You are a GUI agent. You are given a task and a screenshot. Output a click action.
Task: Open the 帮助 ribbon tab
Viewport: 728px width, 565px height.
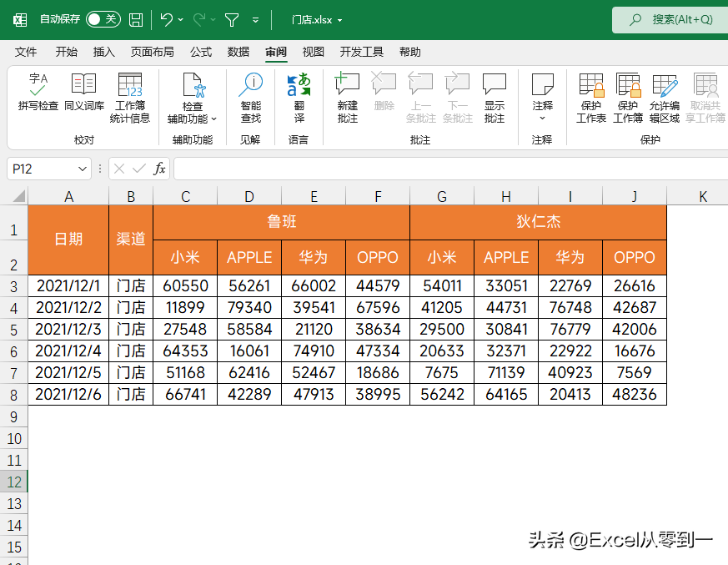coord(410,52)
